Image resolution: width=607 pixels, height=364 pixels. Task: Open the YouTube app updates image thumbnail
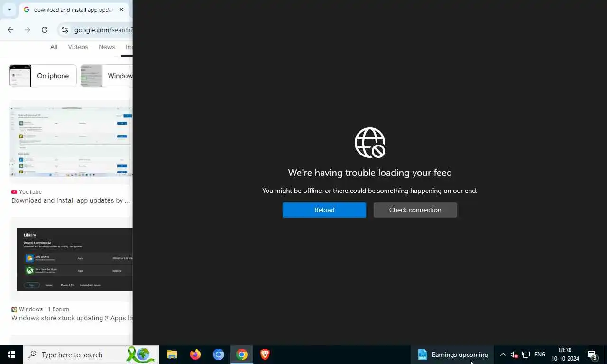click(x=71, y=141)
